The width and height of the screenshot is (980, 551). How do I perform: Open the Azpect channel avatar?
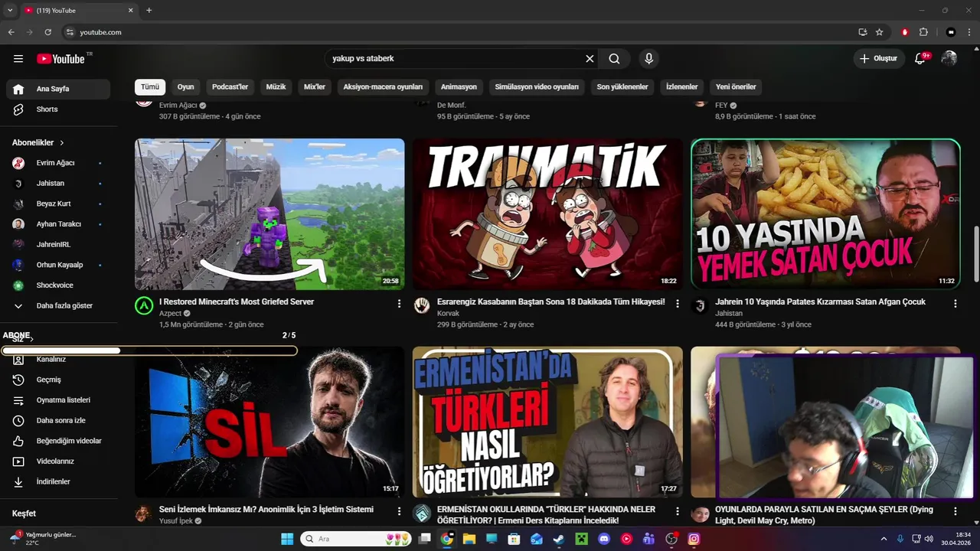click(144, 306)
